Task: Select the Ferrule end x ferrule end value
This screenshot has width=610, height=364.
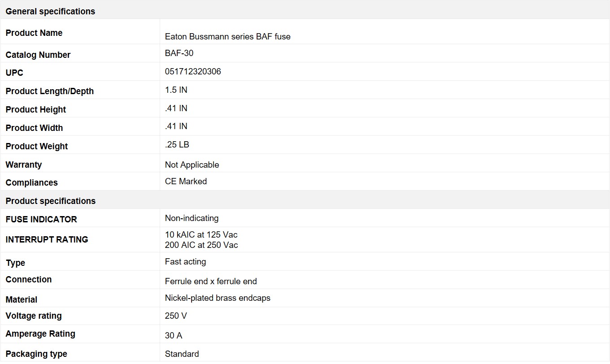Action: pyautogui.click(x=211, y=282)
